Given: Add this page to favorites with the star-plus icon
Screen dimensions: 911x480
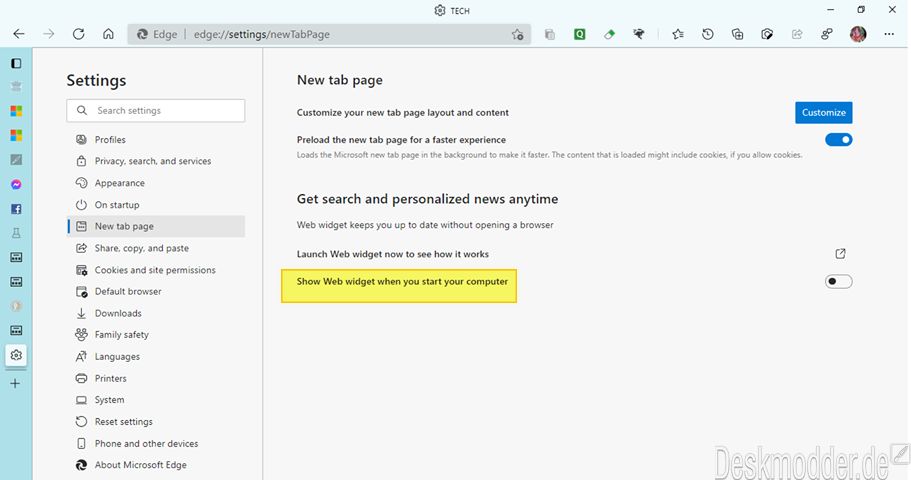Looking at the screenshot, I should tap(518, 34).
